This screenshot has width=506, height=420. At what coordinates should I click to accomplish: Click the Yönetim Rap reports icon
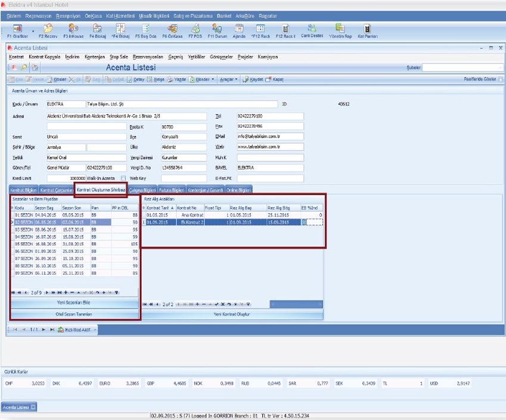coord(340,29)
